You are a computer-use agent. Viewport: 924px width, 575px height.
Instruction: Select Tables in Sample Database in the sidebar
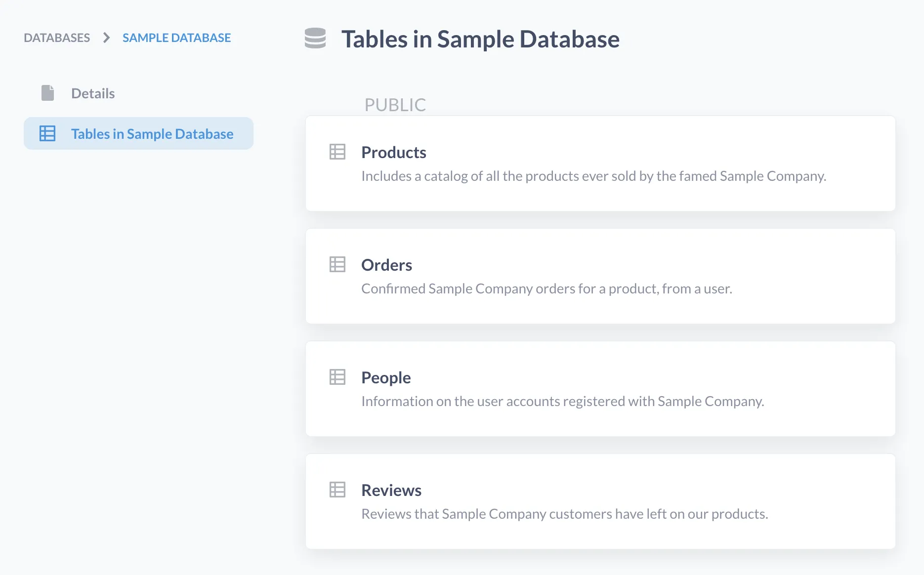(152, 133)
